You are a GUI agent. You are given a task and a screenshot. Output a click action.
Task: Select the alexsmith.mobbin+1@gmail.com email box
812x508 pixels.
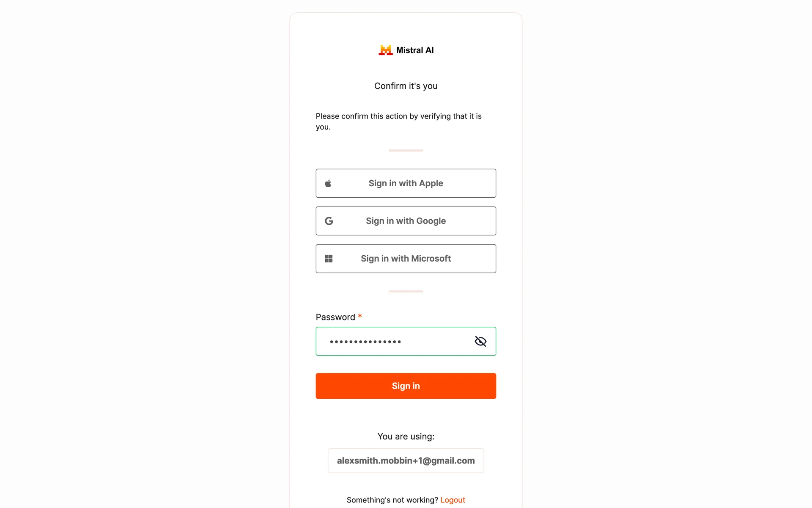(406, 461)
